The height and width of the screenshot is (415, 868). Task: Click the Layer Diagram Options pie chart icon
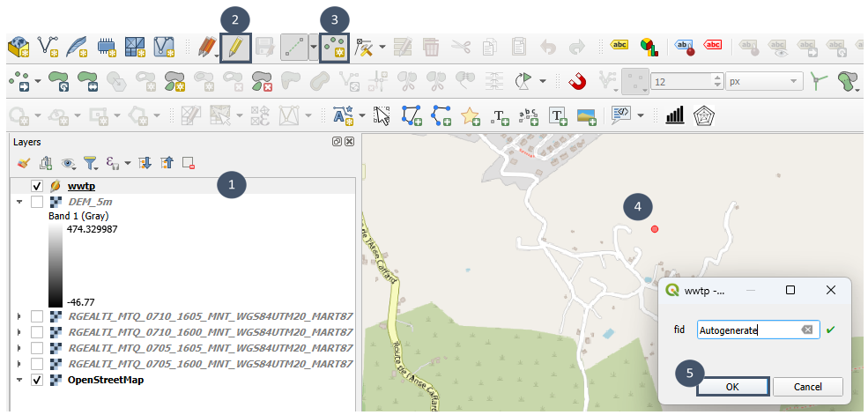648,48
